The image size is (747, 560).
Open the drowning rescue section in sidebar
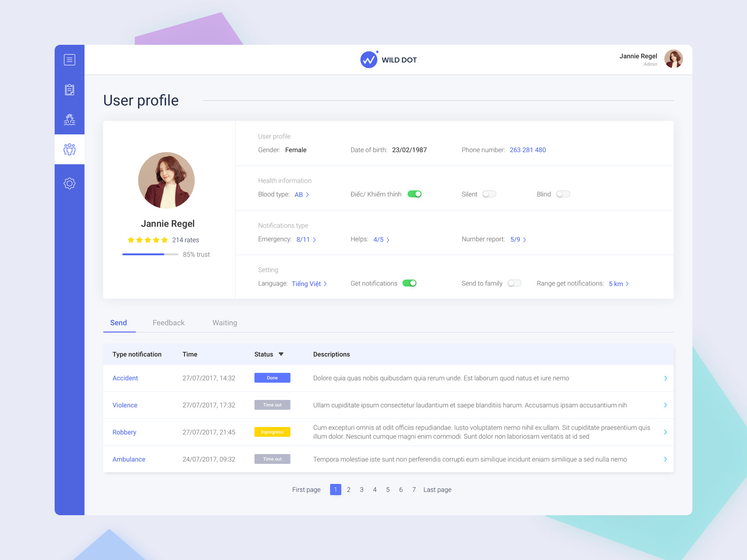click(70, 120)
